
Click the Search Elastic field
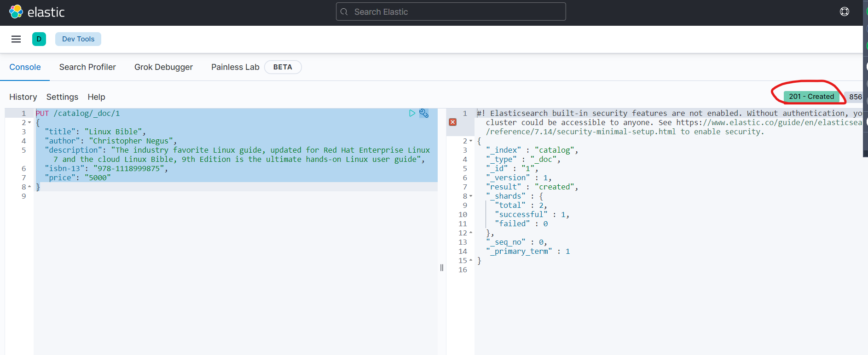point(451,11)
